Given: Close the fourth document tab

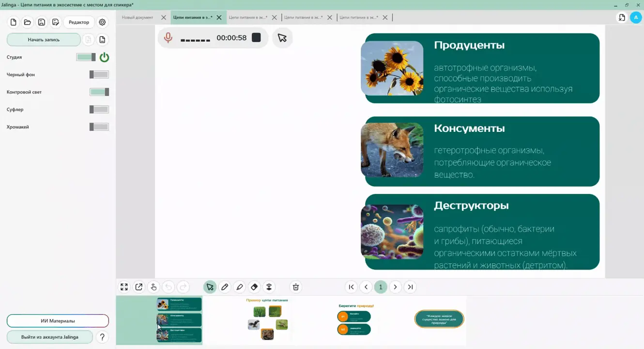Looking at the screenshot, I should click(x=330, y=17).
